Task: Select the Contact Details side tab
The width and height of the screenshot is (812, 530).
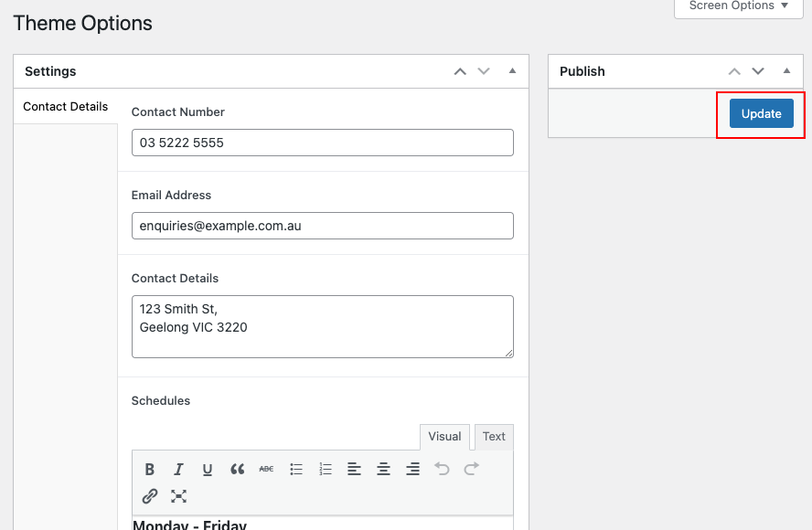Action: 66,106
